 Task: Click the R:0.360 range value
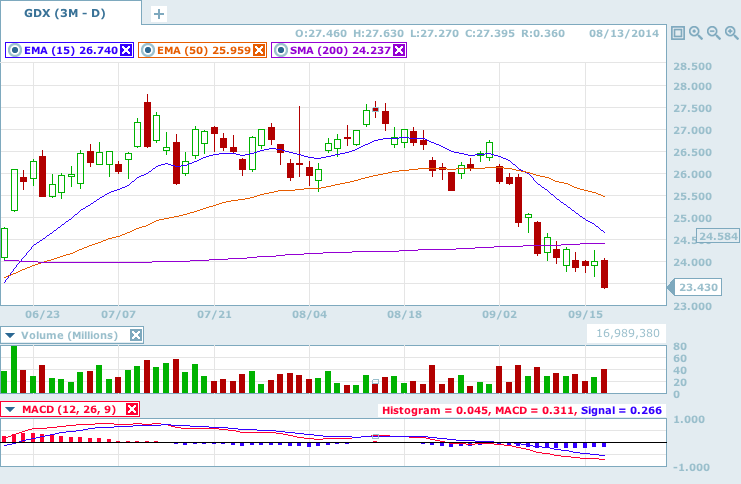pos(543,34)
